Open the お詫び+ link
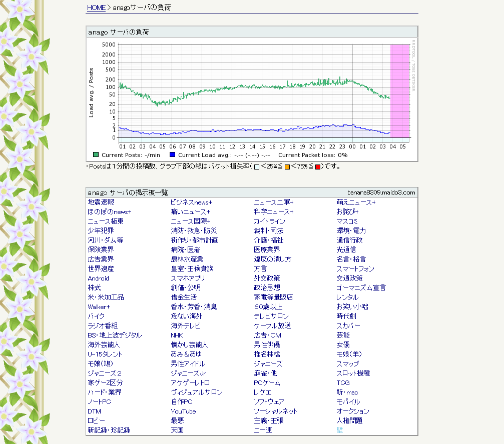Image resolution: width=504 pixels, height=444 pixels. coord(347,212)
